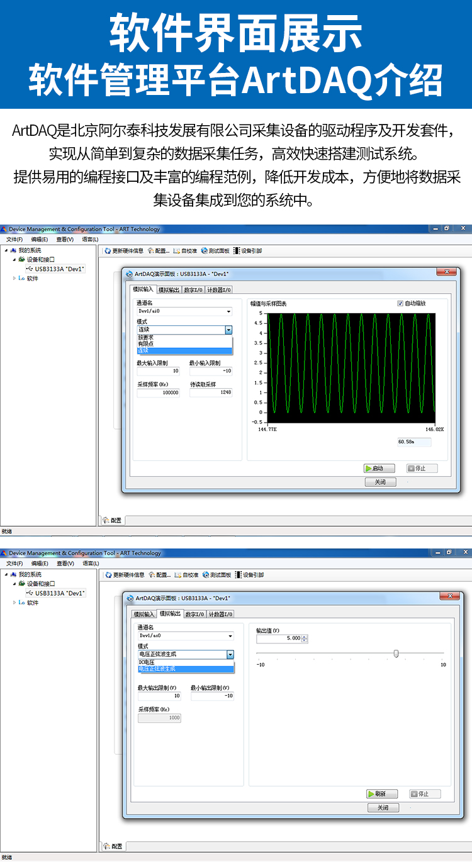472x868 pixels.
Task: Toggle the 自动缩放 checkbox
Action: (x=400, y=303)
